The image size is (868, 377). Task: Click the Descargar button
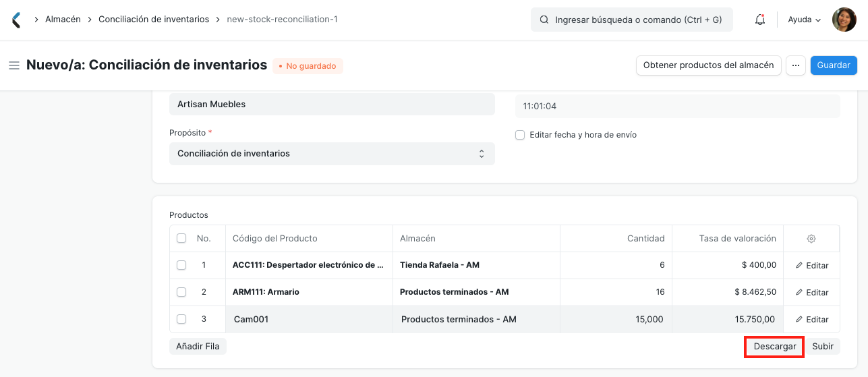coord(775,347)
